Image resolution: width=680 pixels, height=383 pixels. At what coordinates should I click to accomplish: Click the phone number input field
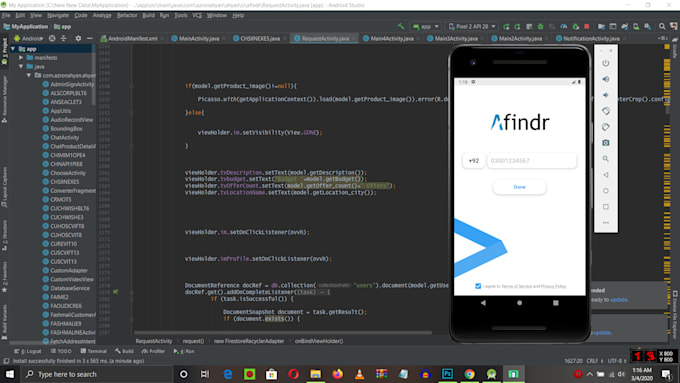pos(532,160)
